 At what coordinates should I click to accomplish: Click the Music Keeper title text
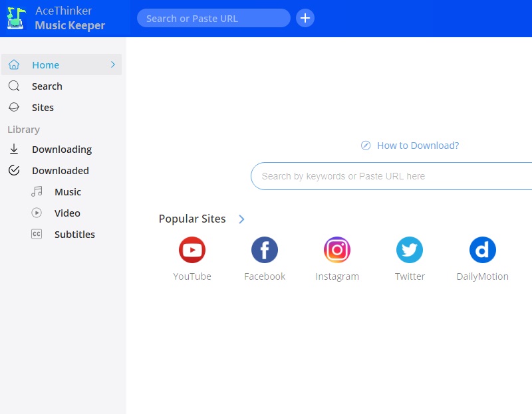click(x=70, y=25)
